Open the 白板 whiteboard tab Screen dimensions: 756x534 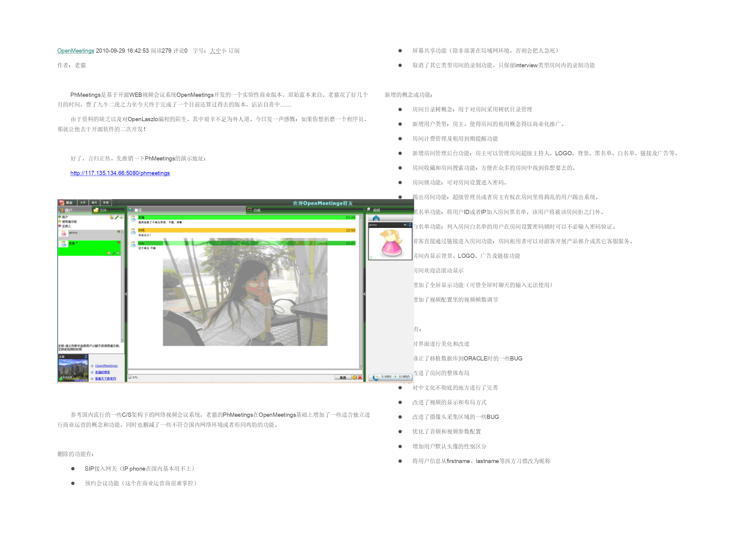[304, 210]
